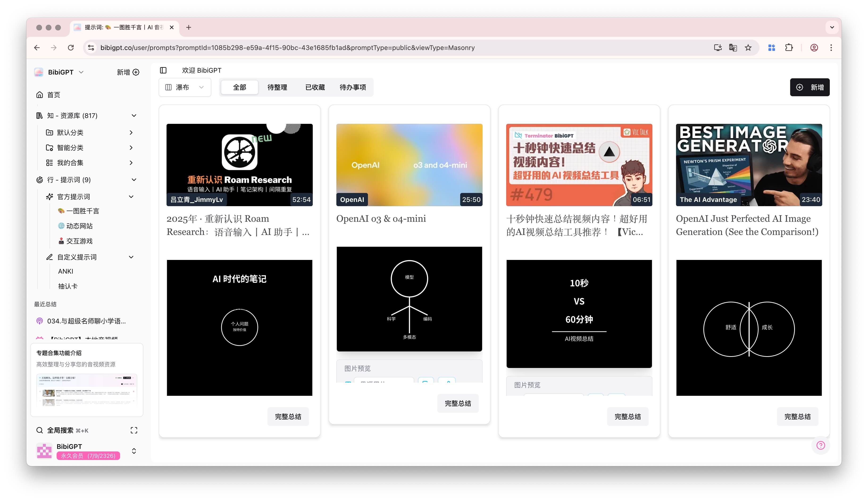Open the Roam Research video thumbnail
Screen dimensions: 868x501
click(x=239, y=165)
